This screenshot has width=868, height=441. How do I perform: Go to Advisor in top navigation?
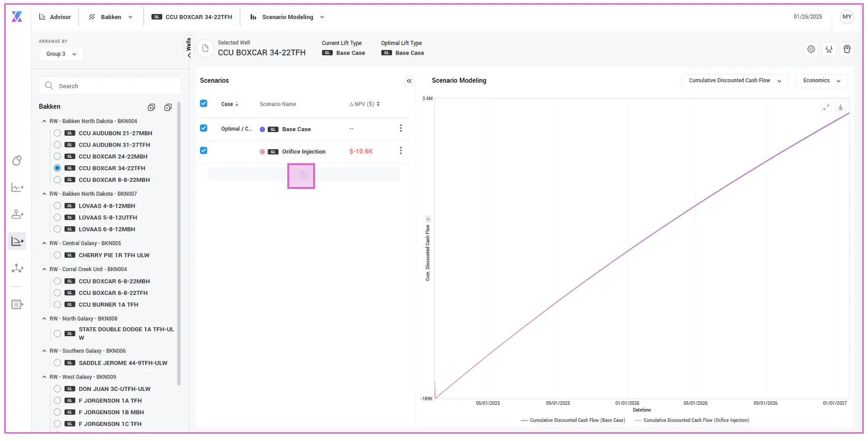[x=55, y=17]
